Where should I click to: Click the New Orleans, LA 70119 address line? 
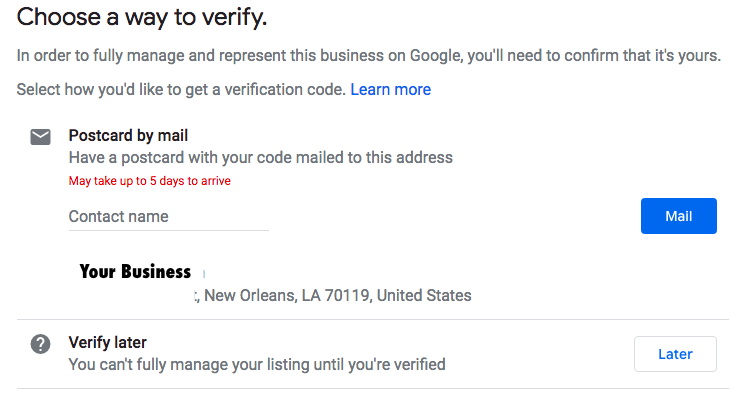coord(336,295)
